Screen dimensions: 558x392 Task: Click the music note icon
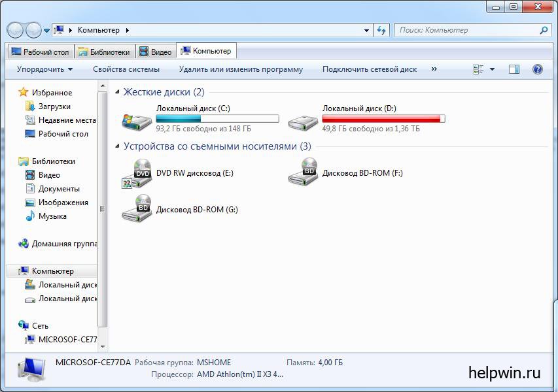[x=30, y=216]
